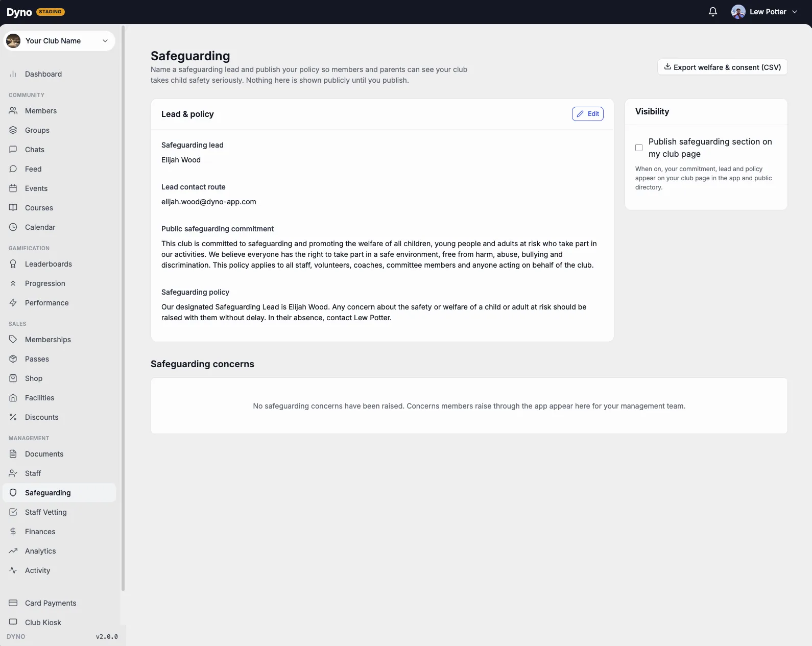Click the Groups layers icon
Image resolution: width=812 pixels, height=646 pixels.
13,130
